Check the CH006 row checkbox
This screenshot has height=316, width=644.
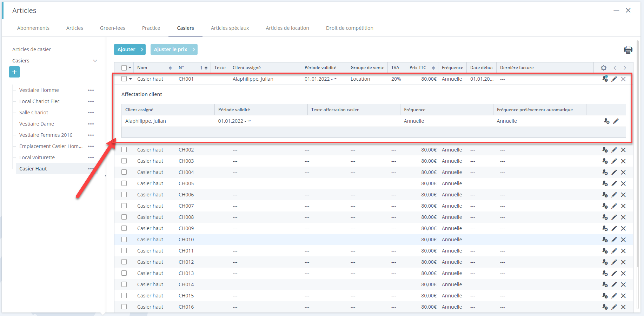point(124,195)
